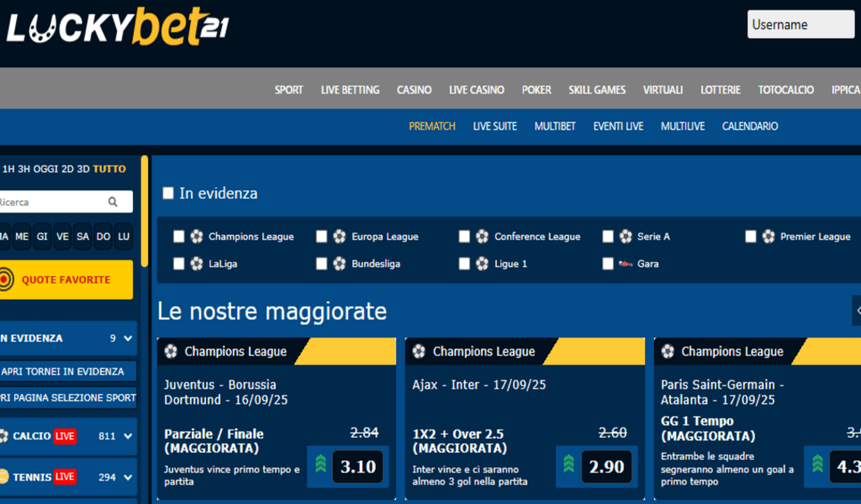
Task: Click the soccer ball icon on Juventus card header
Action: 171,351
